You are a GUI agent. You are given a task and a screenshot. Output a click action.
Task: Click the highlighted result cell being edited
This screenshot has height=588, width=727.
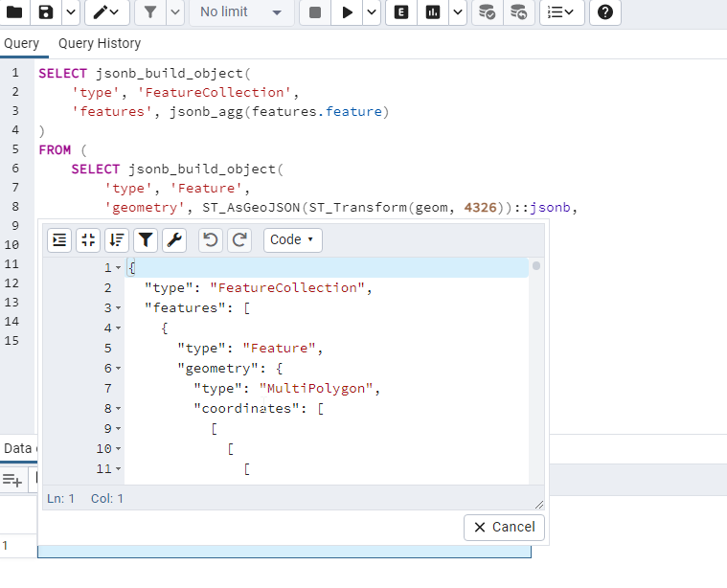click(x=284, y=552)
